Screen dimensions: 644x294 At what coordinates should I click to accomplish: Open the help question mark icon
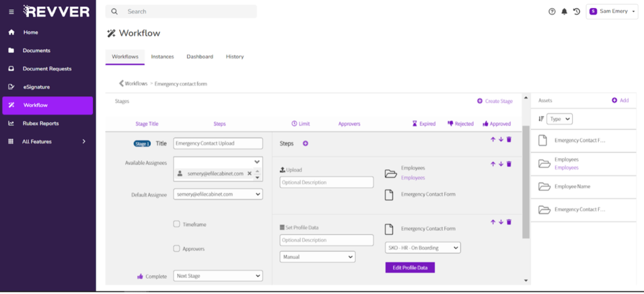click(552, 11)
